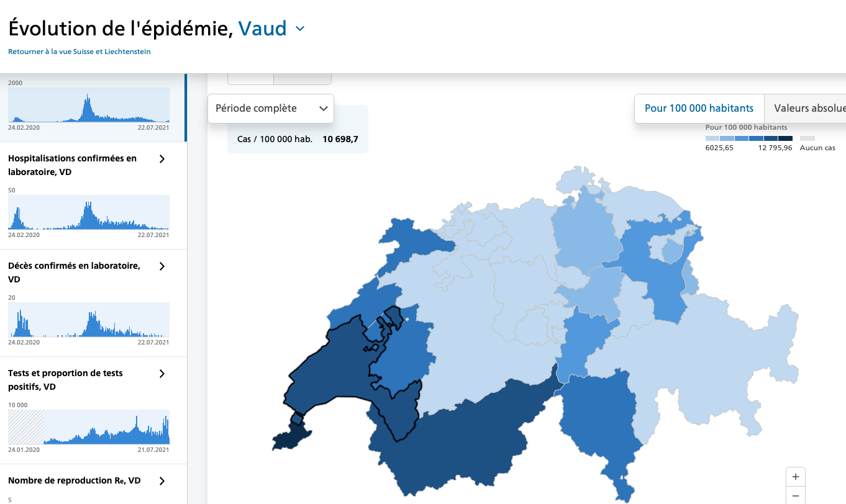Image resolution: width=846 pixels, height=504 pixels.
Task: Open the laboratory cases mini chart thumbnail
Action: (x=89, y=105)
